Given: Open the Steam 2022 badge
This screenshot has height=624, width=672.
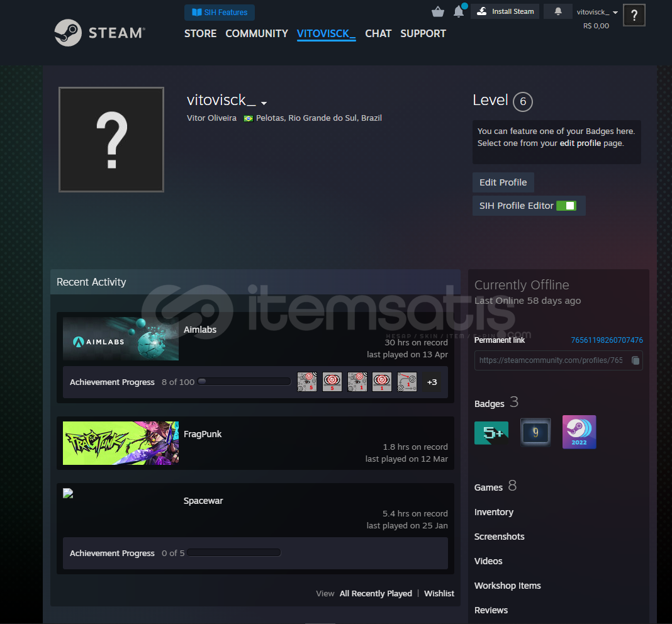Looking at the screenshot, I should [x=579, y=432].
